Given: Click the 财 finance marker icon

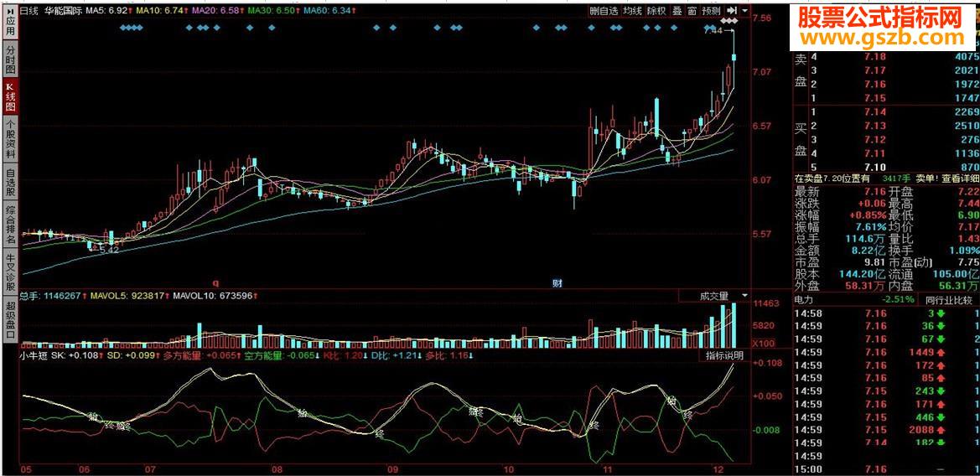Looking at the screenshot, I should 557,283.
